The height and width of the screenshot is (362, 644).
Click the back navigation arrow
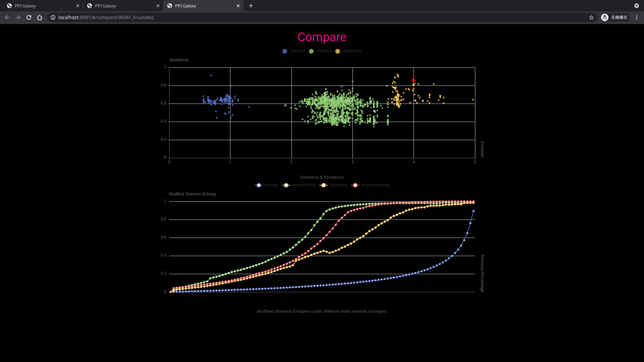(x=7, y=17)
